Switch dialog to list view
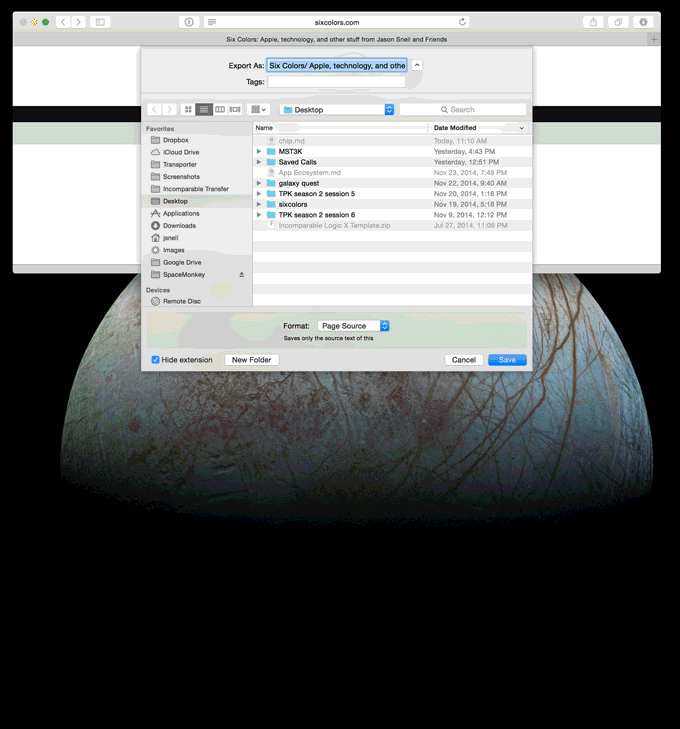Viewport: 680px width, 729px height. point(204,110)
